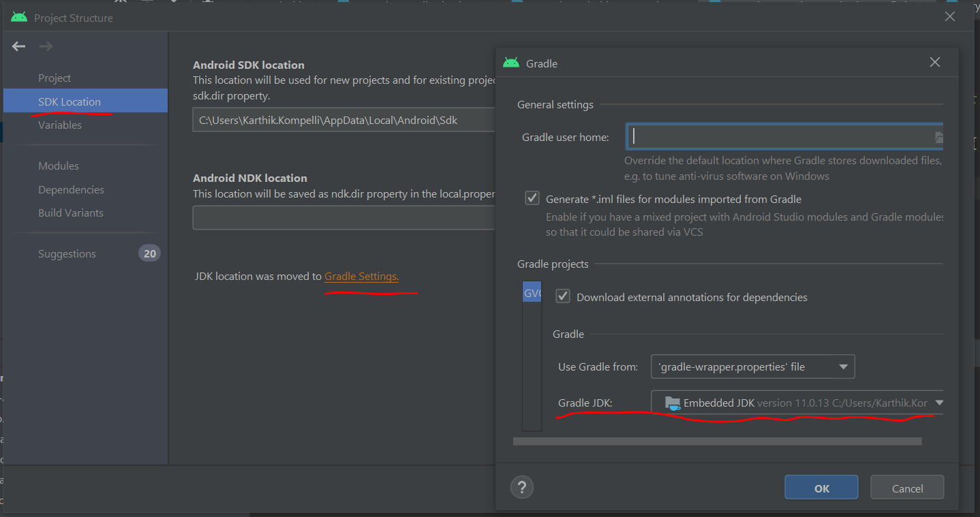Select Project in the sidebar
The image size is (980, 517).
click(55, 78)
